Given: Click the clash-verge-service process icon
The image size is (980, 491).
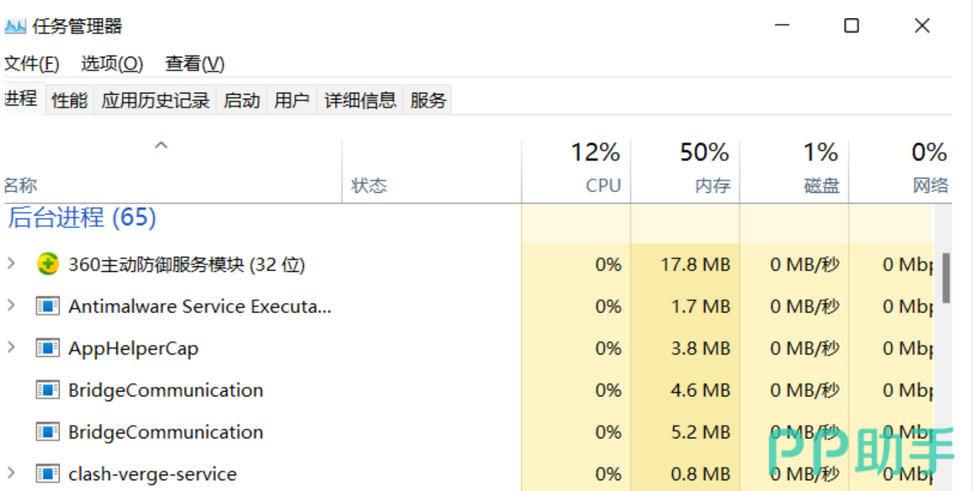Looking at the screenshot, I should coord(47,474).
